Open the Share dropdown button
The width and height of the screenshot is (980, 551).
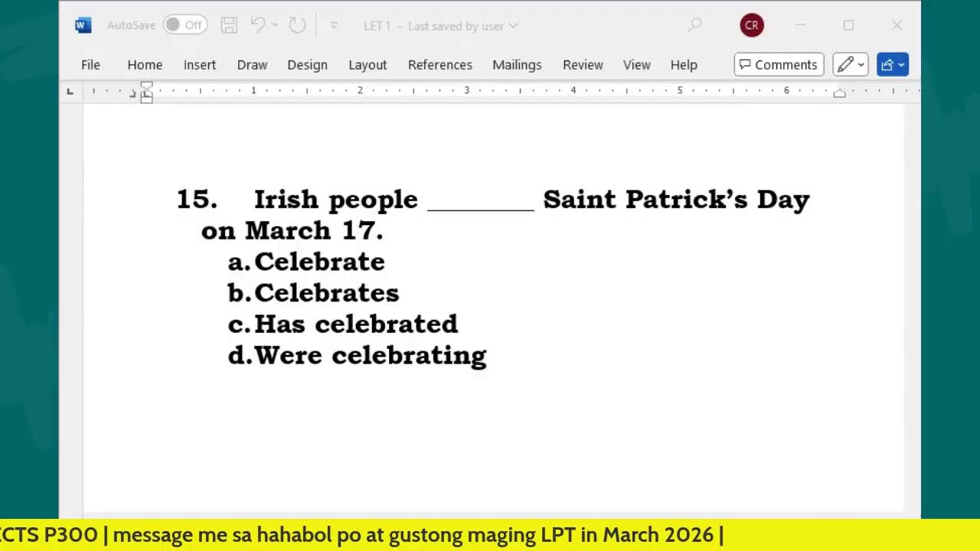pyautogui.click(x=893, y=65)
